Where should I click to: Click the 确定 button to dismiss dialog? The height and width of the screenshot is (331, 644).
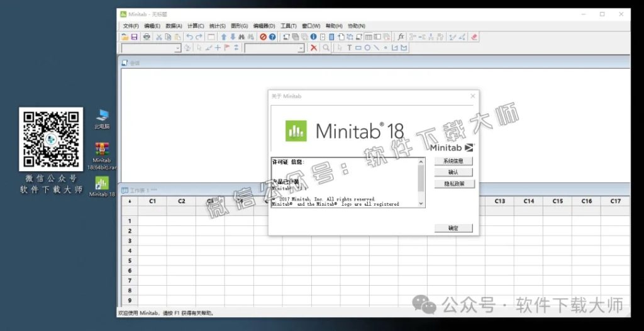pyautogui.click(x=453, y=228)
